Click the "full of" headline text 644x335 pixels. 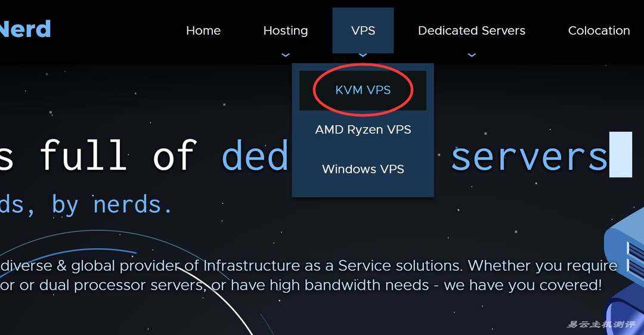point(118,156)
